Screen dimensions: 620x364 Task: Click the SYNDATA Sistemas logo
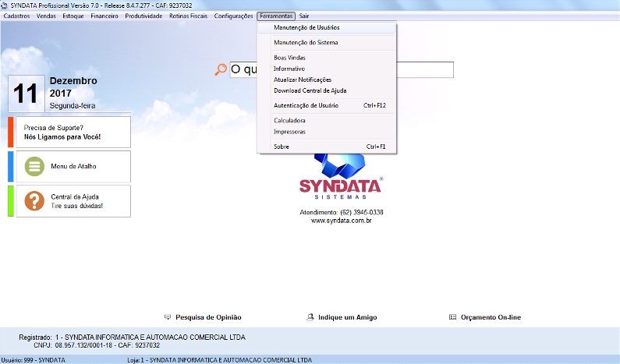coord(341,177)
